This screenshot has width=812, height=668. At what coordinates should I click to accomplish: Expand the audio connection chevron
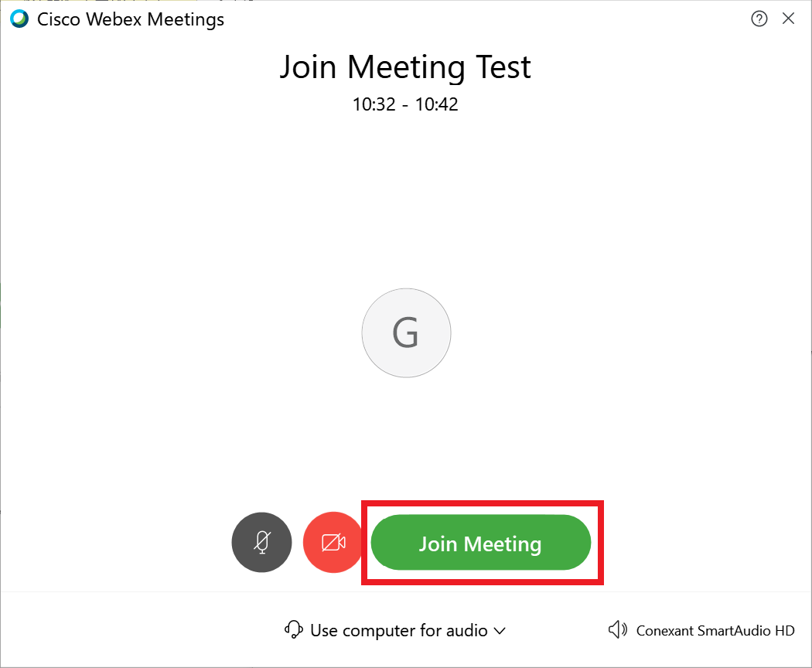tap(499, 631)
